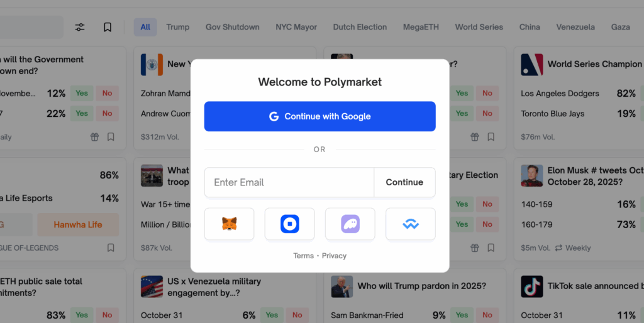The width and height of the screenshot is (644, 323).
Task: Sign in with the MetaMask fox icon
Action: click(x=229, y=224)
